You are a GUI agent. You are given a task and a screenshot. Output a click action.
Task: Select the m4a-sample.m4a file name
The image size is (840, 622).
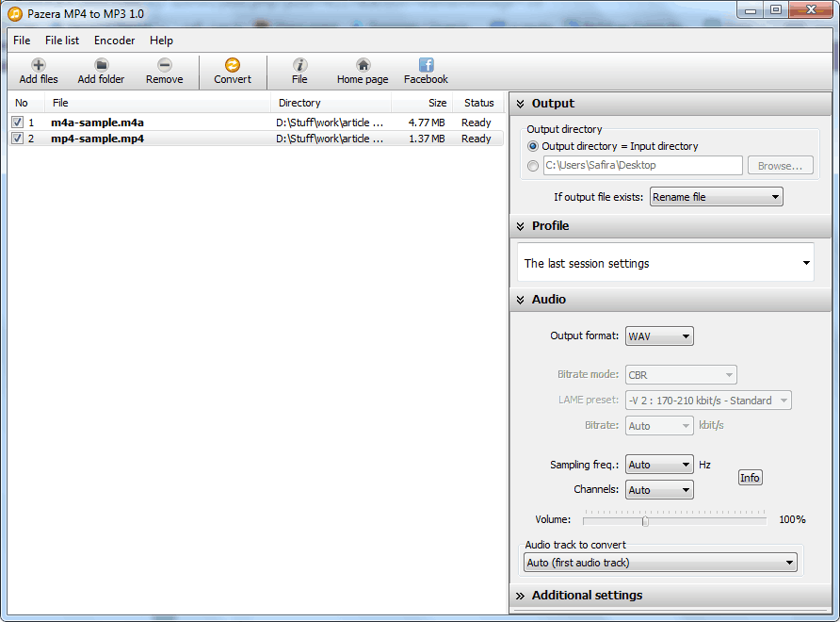(x=98, y=123)
